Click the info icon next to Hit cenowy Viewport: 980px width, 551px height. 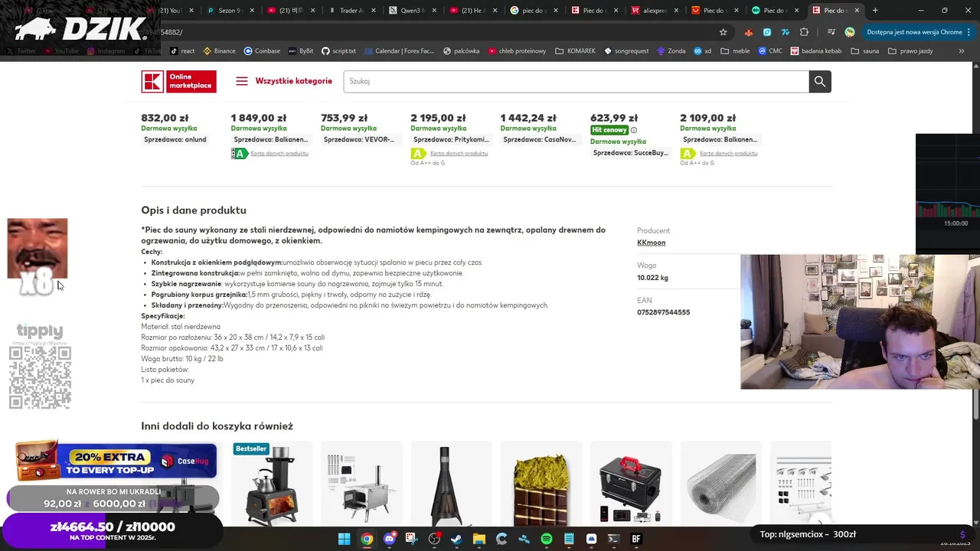tap(633, 130)
